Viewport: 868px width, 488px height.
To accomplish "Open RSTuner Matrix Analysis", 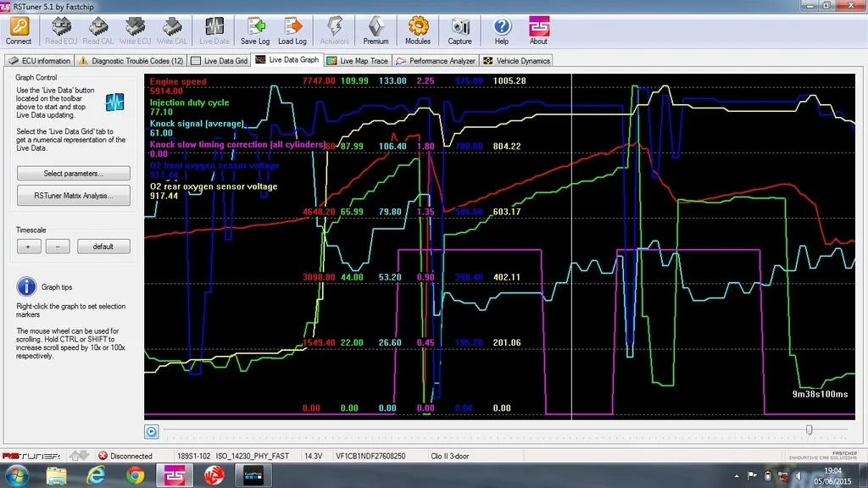I will [74, 196].
